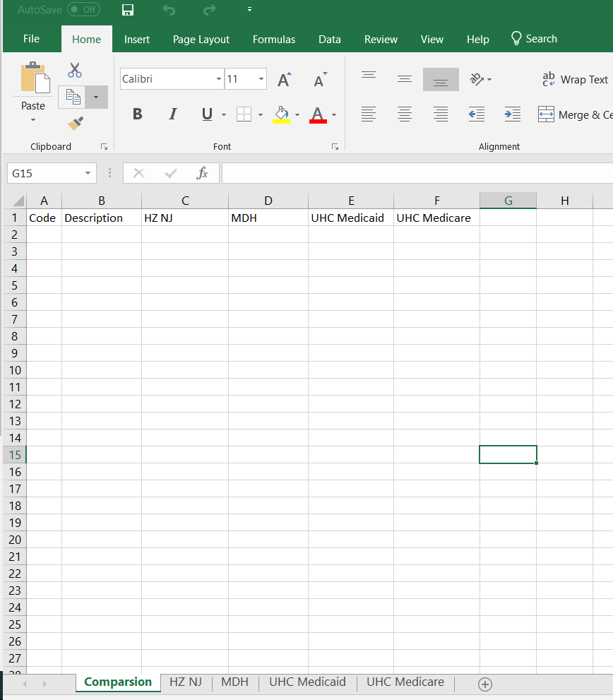Toggle Bold formatting
This screenshot has height=700, width=613.
(x=137, y=114)
